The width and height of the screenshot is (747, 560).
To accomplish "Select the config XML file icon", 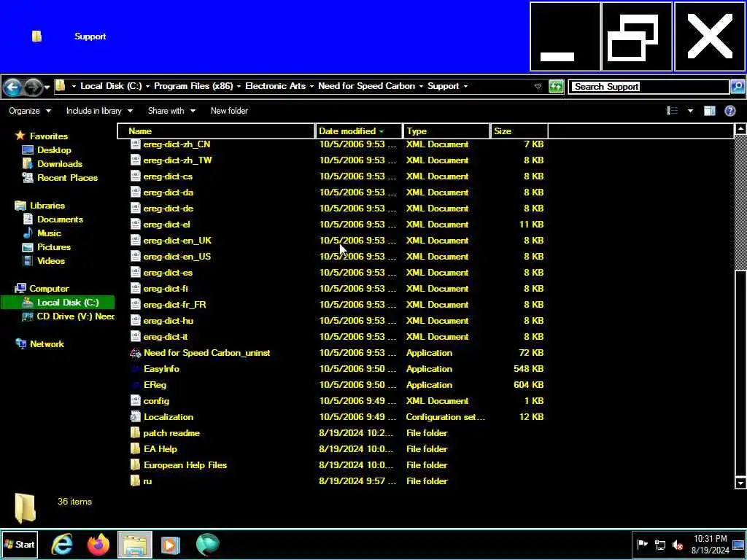I will [136, 401].
